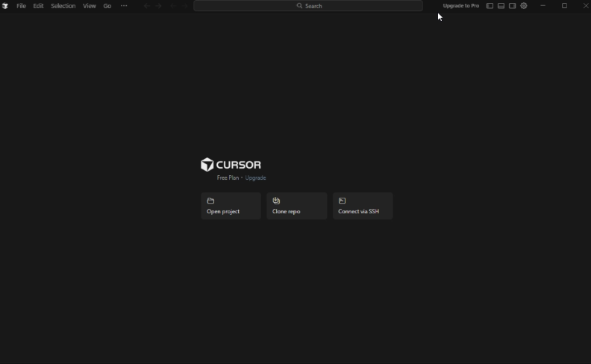Open the Selection menu
This screenshot has height=364, width=591.
[63, 6]
